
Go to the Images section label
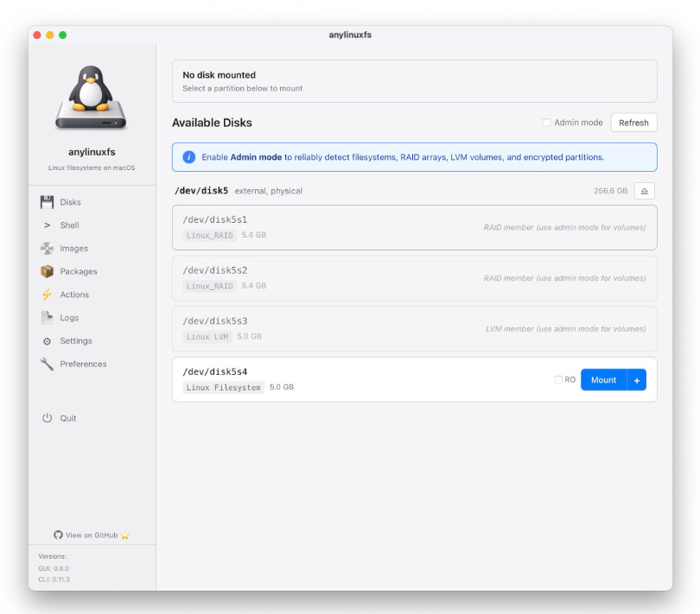74,249
